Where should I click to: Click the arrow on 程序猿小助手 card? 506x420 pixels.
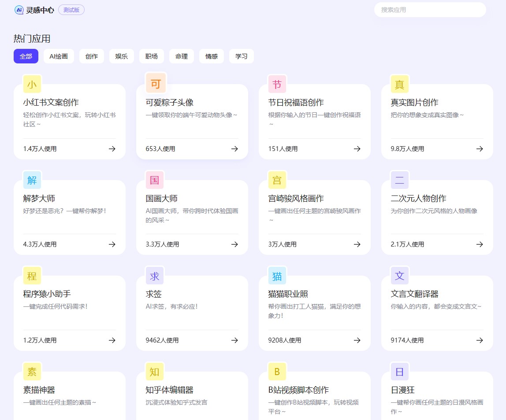[x=112, y=340]
